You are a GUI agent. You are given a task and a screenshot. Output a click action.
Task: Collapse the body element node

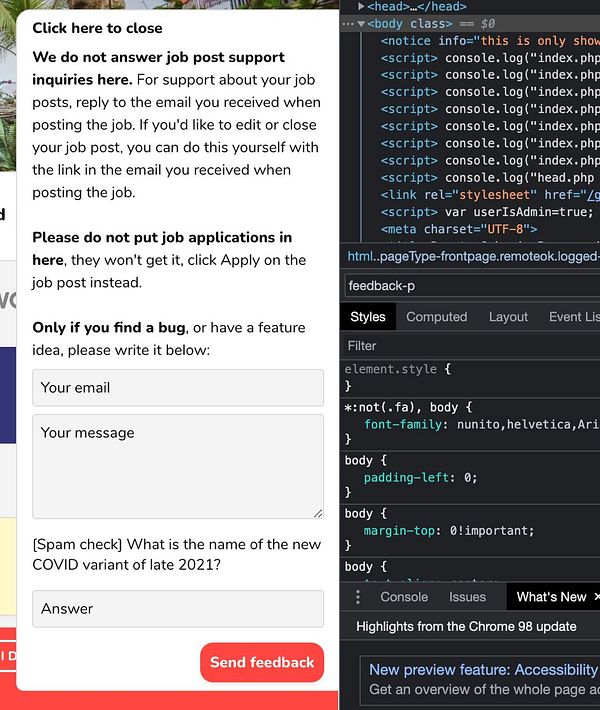point(360,23)
